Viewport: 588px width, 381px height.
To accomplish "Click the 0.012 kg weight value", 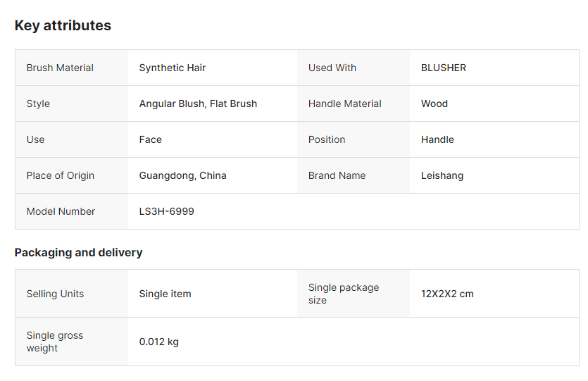I will tap(159, 342).
